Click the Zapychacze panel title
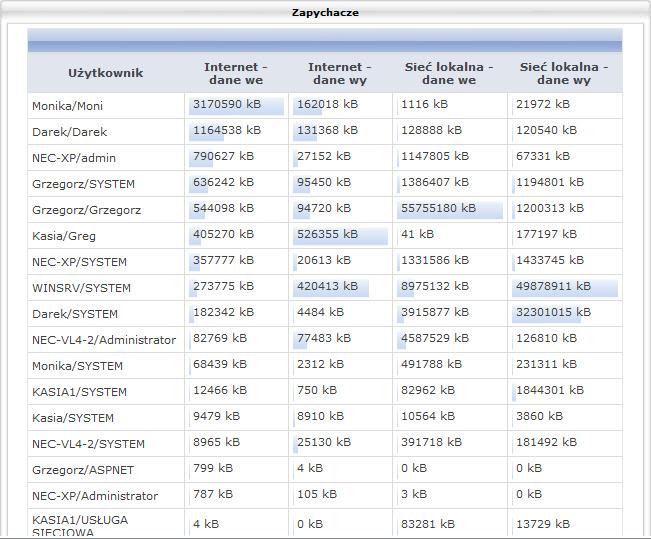Viewport: 651px width, 539px height. point(325,12)
